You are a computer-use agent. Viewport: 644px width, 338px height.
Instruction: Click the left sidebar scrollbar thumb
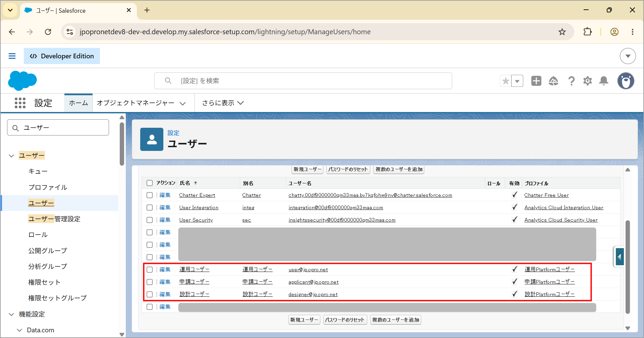pos(122,144)
